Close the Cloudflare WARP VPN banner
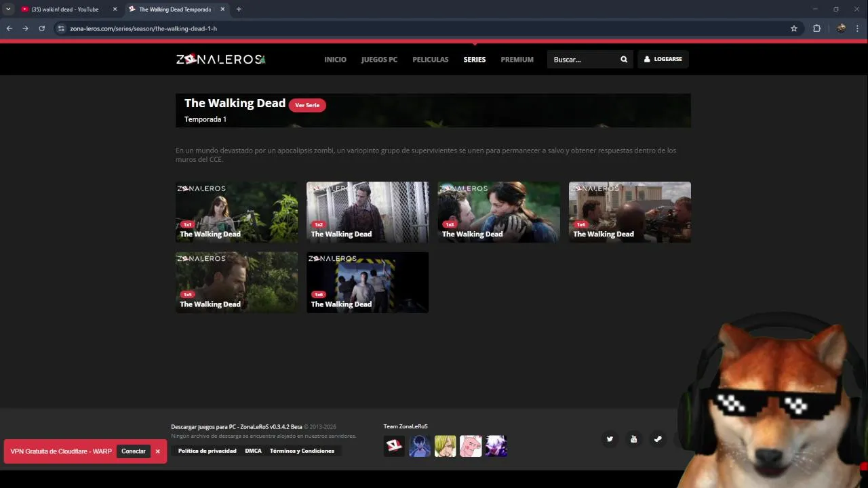This screenshot has width=868, height=488. pos(157,451)
